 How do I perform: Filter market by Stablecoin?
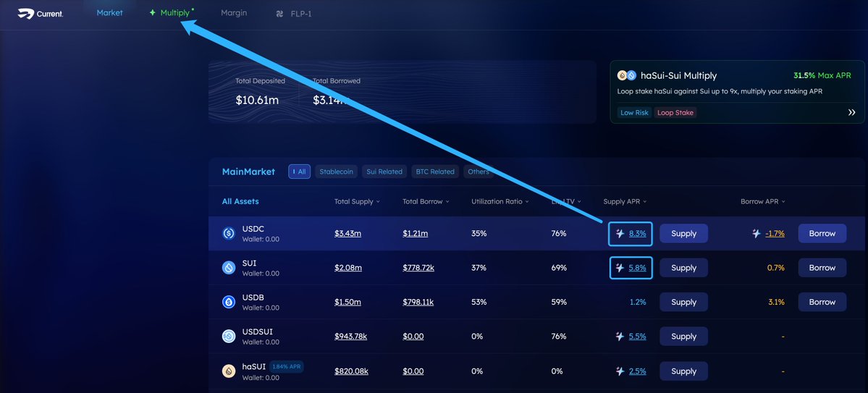tap(336, 172)
